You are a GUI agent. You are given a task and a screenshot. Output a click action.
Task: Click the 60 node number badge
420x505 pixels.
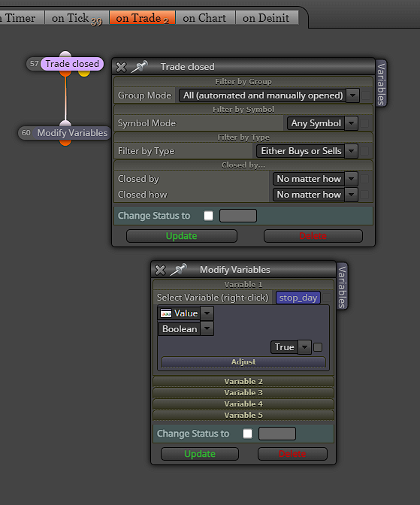26,133
